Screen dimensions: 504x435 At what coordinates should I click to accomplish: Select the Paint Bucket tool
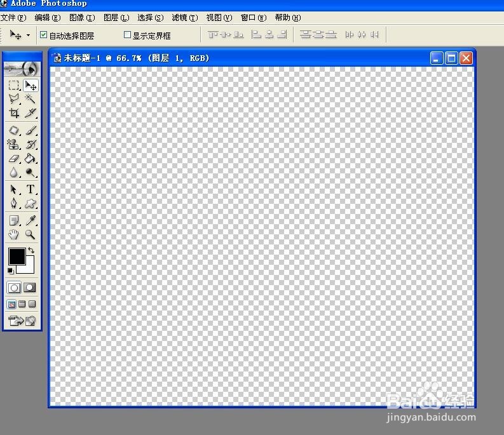[x=31, y=158]
